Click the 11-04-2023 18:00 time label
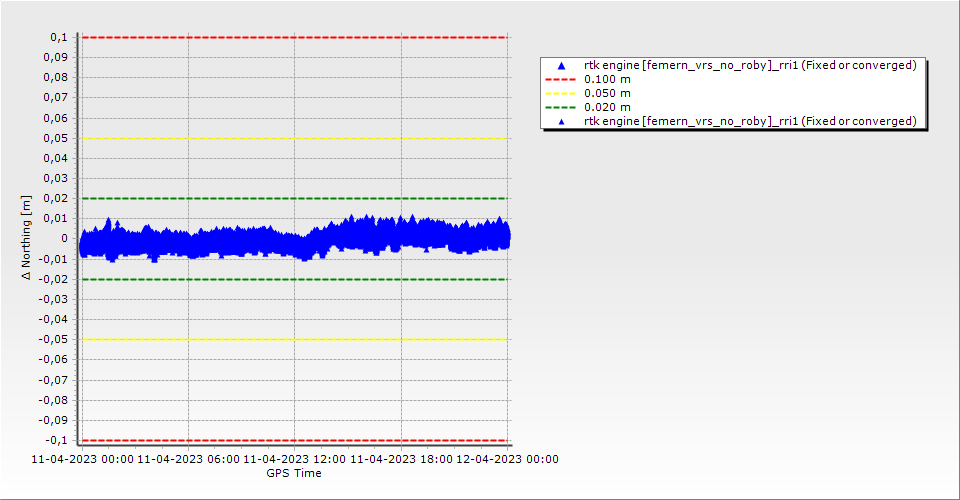 [x=401, y=459]
